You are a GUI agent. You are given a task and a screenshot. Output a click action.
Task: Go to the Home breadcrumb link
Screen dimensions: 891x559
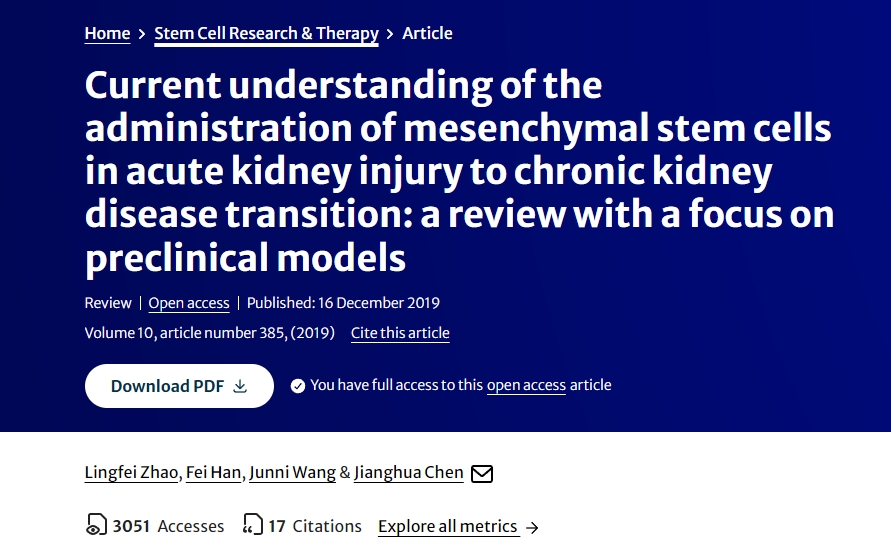[x=107, y=33]
